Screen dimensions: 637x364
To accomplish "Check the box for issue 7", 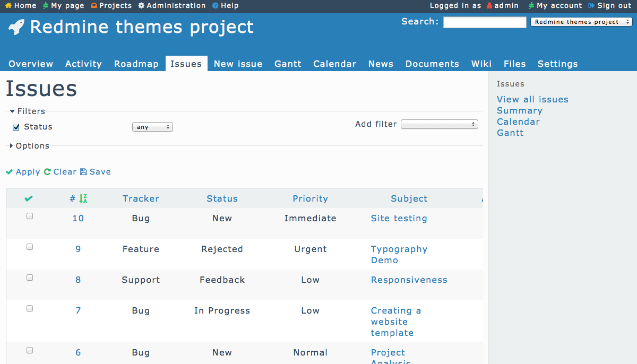I will [x=30, y=308].
